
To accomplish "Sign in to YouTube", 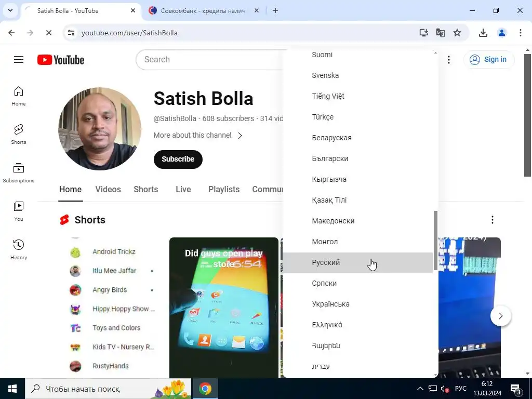I will pyautogui.click(x=489, y=60).
